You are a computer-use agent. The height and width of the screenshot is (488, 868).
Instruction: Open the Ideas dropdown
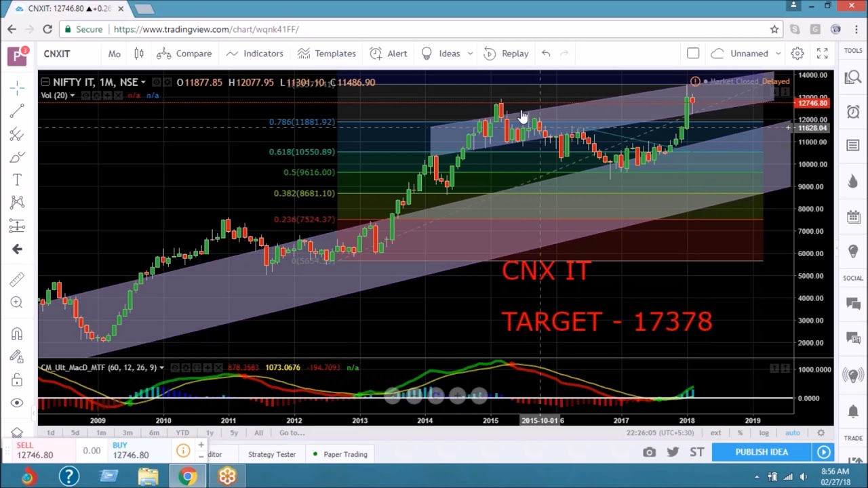[x=447, y=54]
